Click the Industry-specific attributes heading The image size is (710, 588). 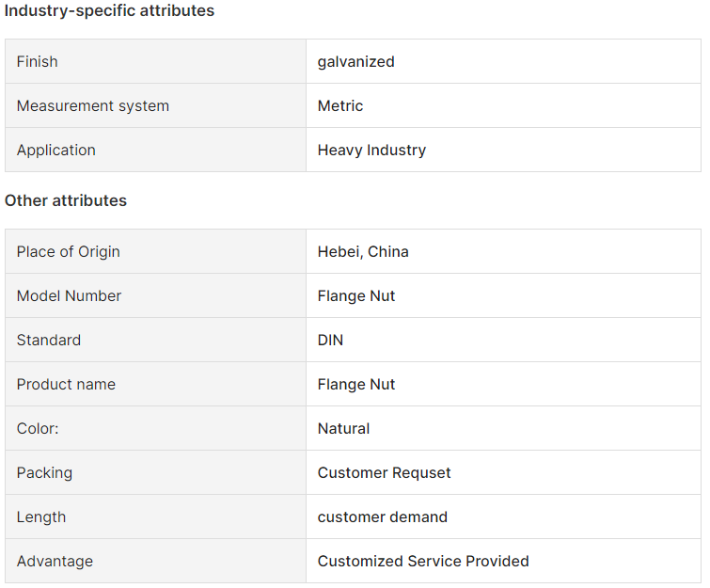tap(109, 10)
